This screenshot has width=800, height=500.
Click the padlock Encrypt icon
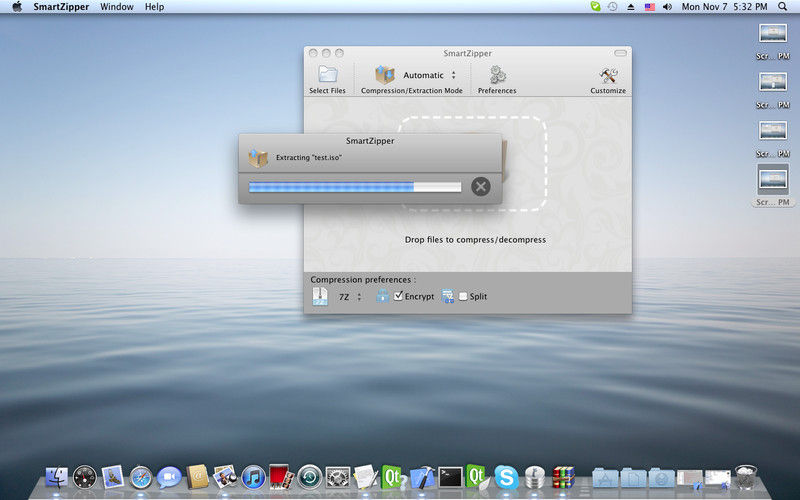383,296
